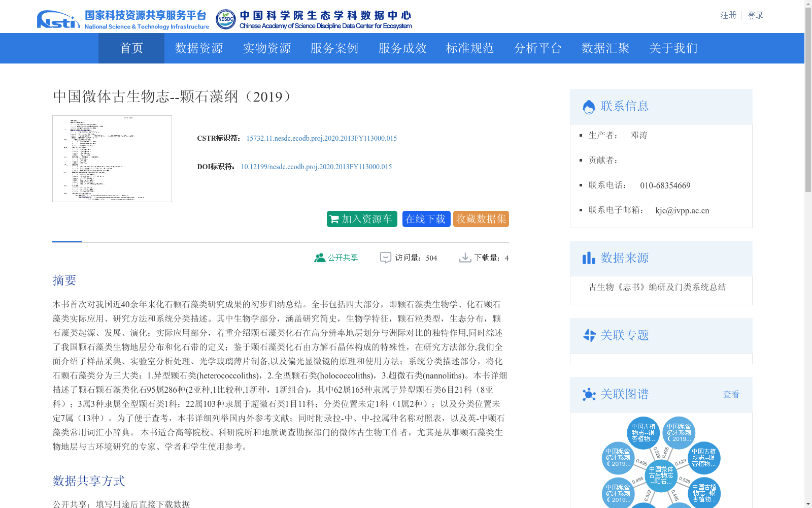Open 数据汇聚 in the navigation
Screen dimensions: 812x508
[605, 48]
